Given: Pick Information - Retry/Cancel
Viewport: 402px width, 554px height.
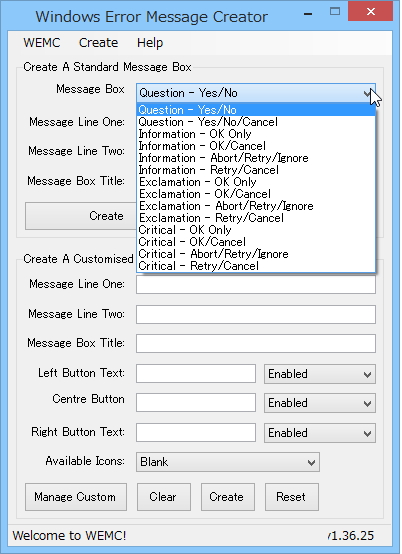Looking at the screenshot, I should (x=256, y=170).
